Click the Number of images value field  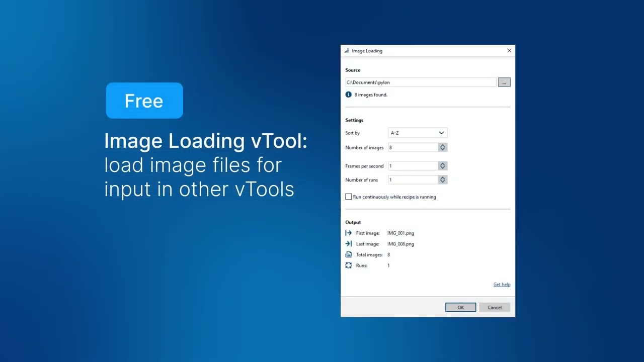point(413,147)
